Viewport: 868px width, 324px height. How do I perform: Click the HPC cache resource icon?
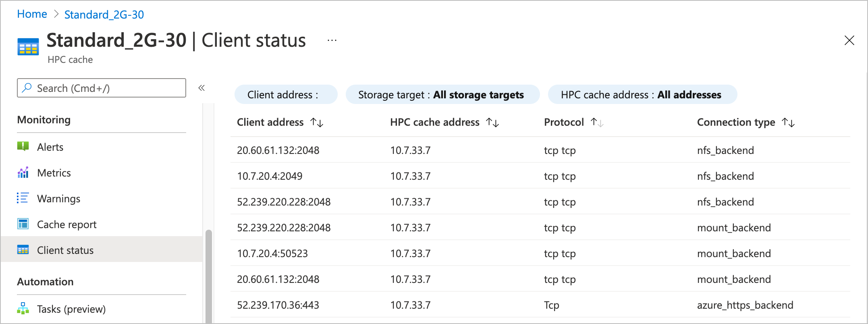[x=28, y=47]
